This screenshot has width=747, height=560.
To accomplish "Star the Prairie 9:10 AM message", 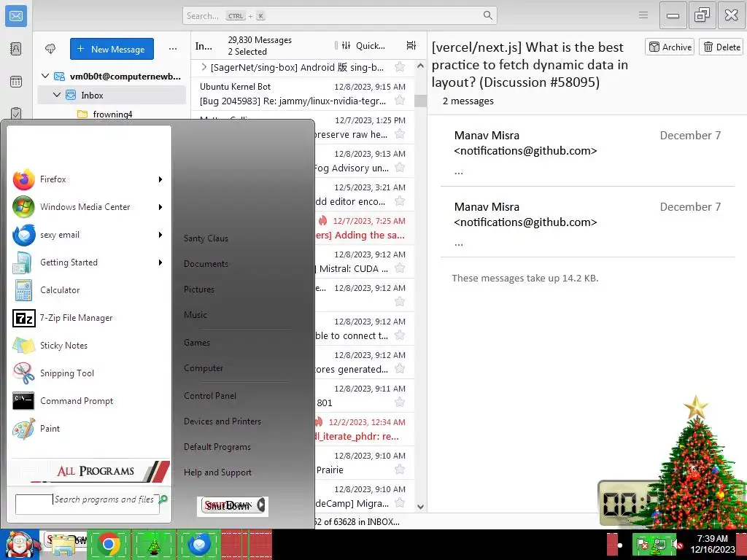I will click(400, 470).
